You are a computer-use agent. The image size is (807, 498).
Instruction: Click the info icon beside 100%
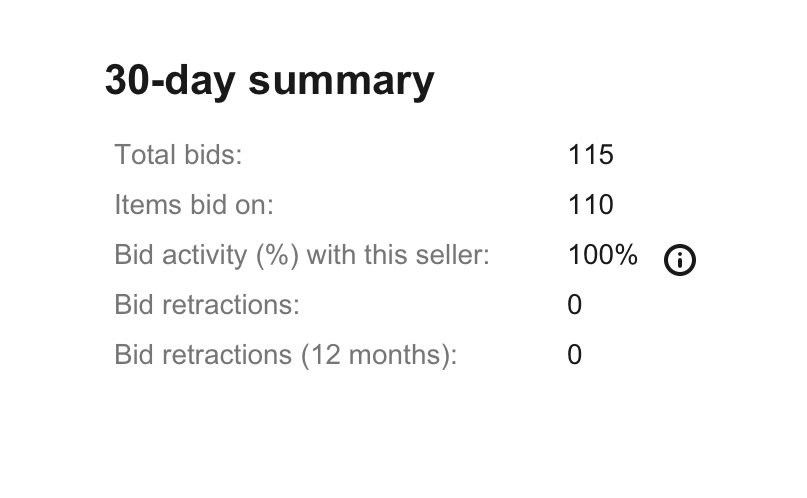coord(679,260)
